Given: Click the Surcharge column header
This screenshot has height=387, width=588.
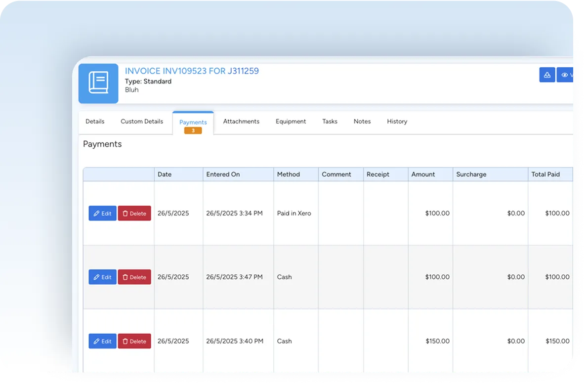Looking at the screenshot, I should point(491,174).
